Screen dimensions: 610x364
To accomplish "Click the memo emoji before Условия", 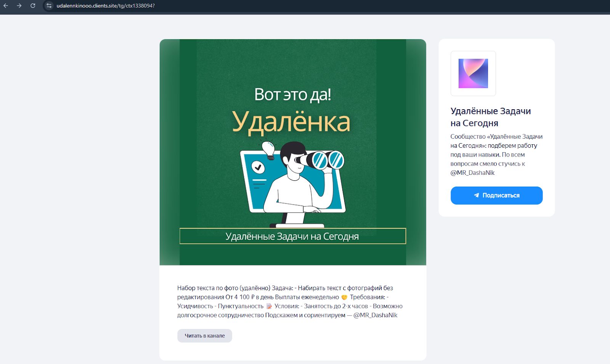I will (x=269, y=306).
